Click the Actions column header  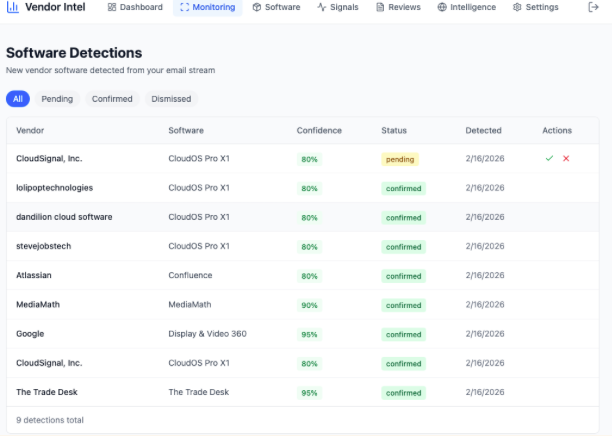pos(557,130)
